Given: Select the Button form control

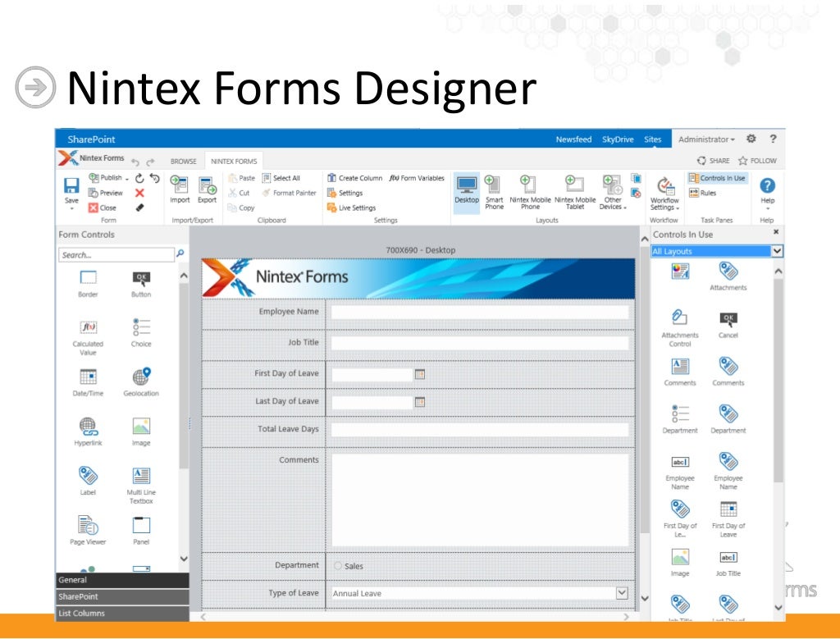Looking at the screenshot, I should coord(141,284).
